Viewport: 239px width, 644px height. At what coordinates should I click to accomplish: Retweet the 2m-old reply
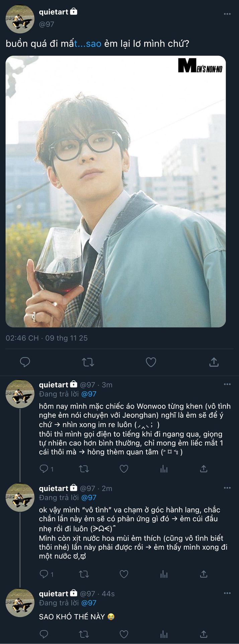tap(84, 574)
